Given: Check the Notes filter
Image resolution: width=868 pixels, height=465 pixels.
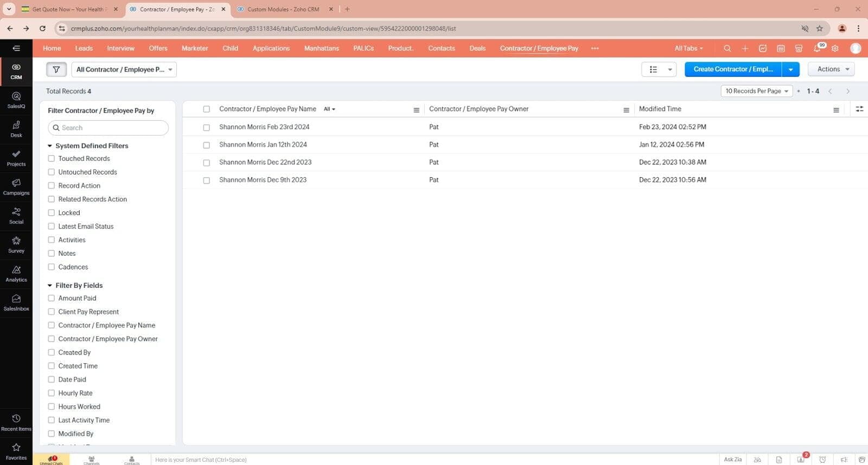Looking at the screenshot, I should click(52, 253).
